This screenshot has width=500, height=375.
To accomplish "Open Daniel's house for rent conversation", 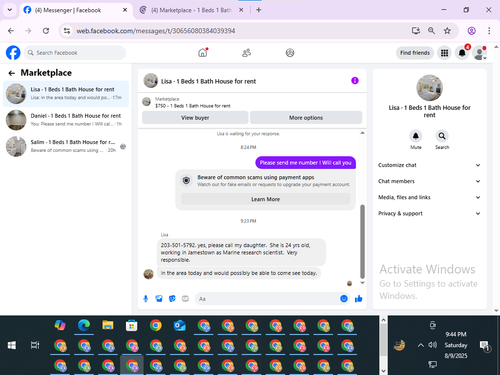I will (66, 120).
